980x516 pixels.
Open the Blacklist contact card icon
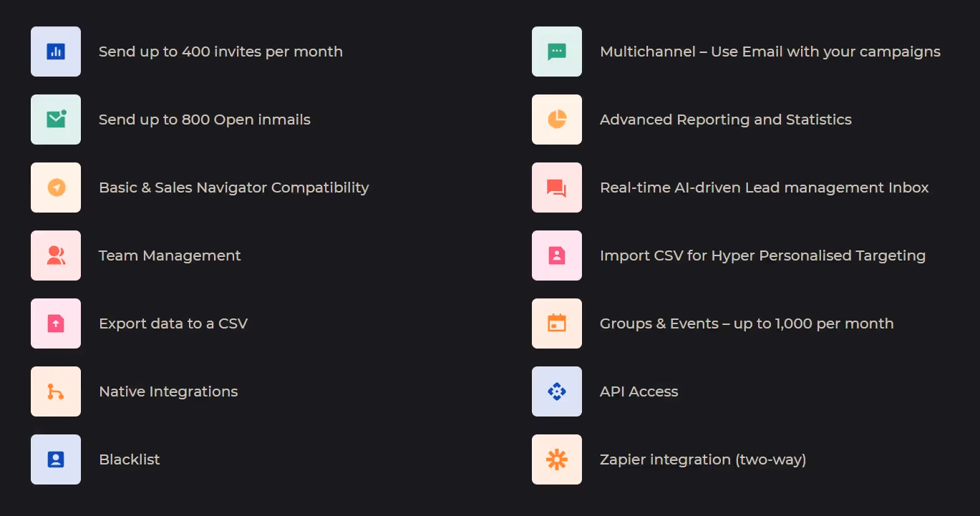(x=55, y=459)
